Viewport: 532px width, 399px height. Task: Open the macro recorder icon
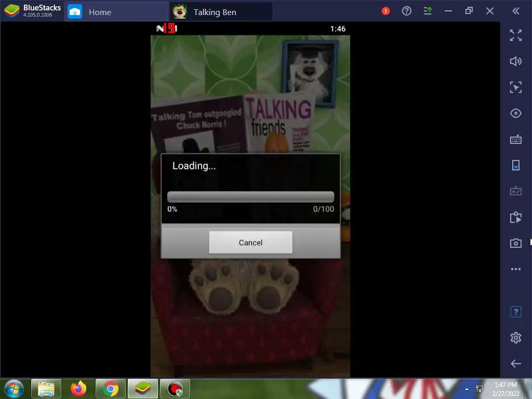click(516, 217)
